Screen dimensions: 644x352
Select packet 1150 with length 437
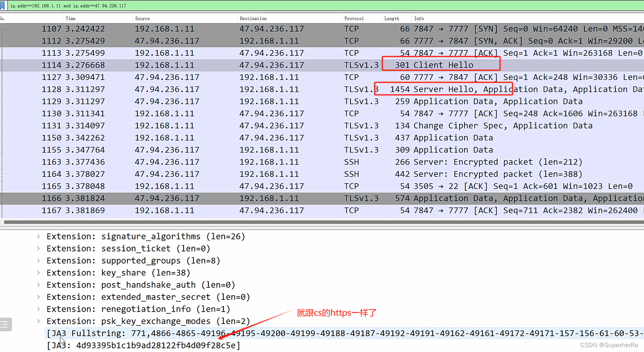click(322, 138)
